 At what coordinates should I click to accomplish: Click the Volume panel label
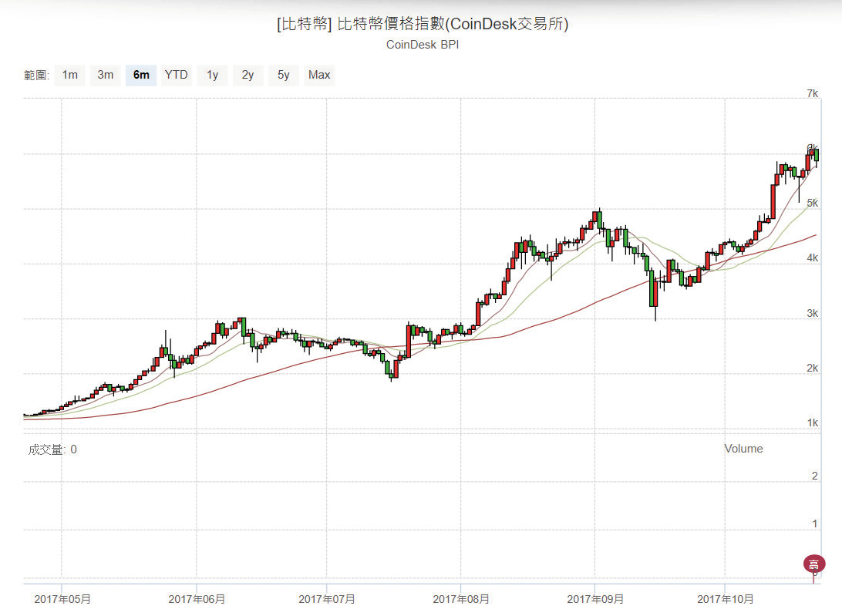(743, 449)
